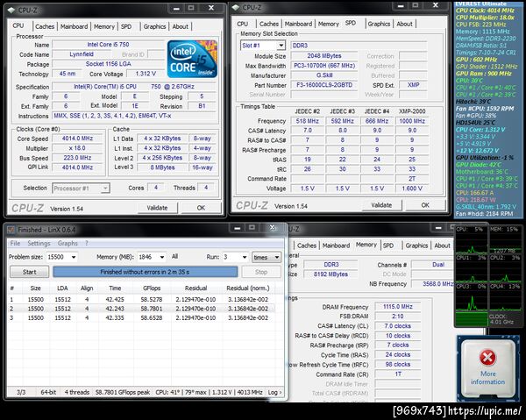Click Command Rate value 1T in Memory window
Viewport: 526px width, 420px height.
coord(398,374)
